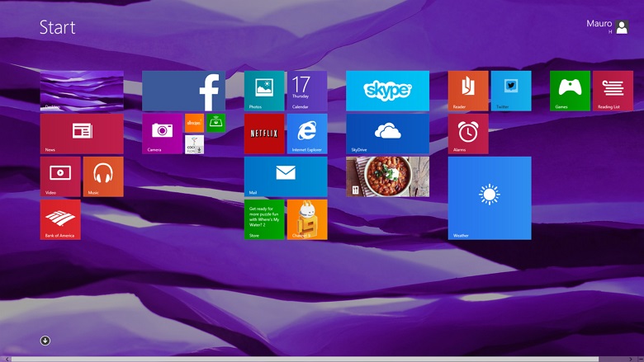The image size is (644, 362).
Task: Open the orange Channel 9 tile
Action: [x=307, y=219]
